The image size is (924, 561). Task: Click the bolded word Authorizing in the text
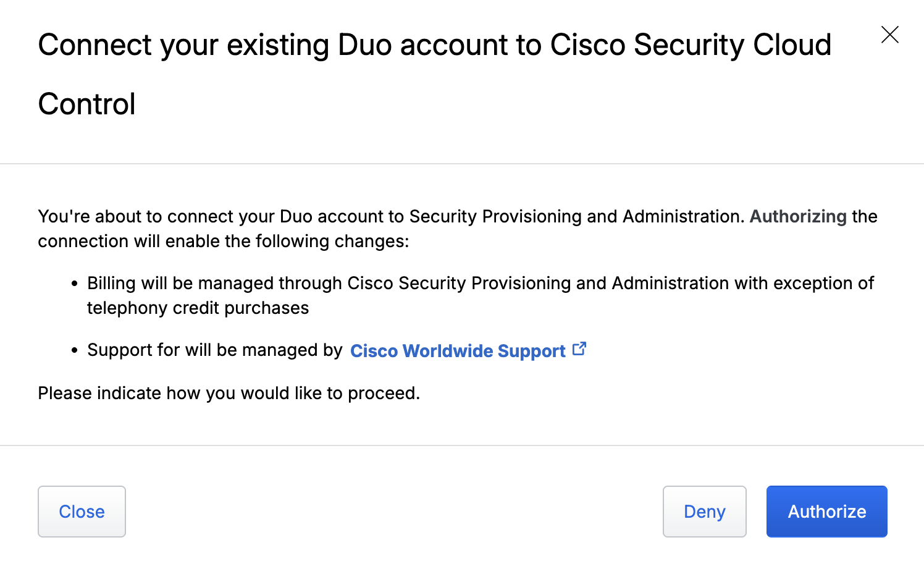click(797, 216)
